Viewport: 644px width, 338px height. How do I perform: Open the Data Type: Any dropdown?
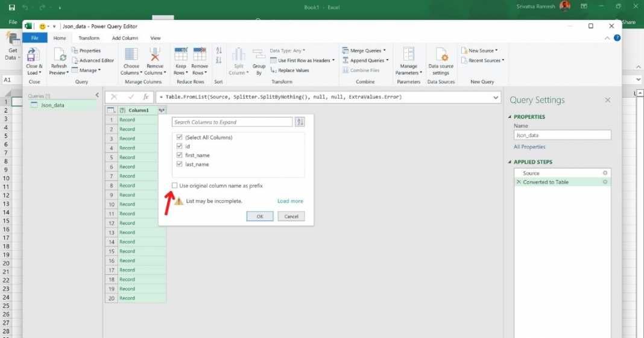[288, 51]
